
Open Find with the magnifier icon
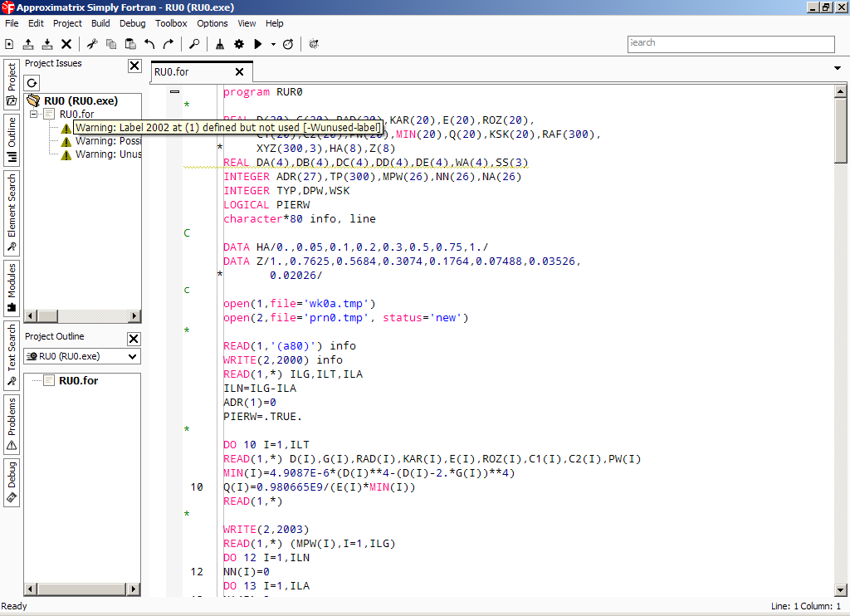tap(193, 44)
